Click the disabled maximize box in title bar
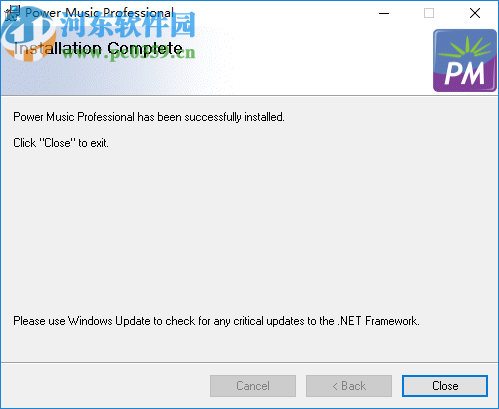499x409 pixels. 429,13
